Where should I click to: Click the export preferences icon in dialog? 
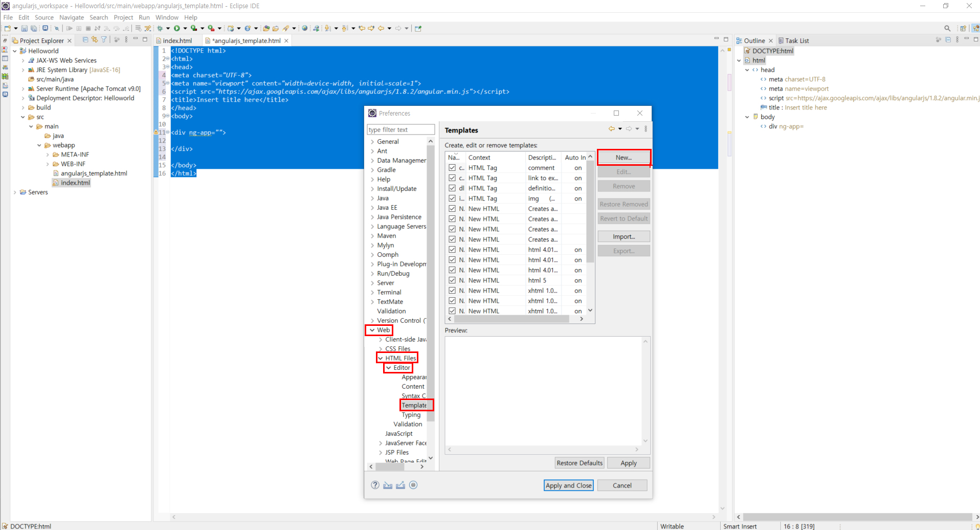[400, 485]
